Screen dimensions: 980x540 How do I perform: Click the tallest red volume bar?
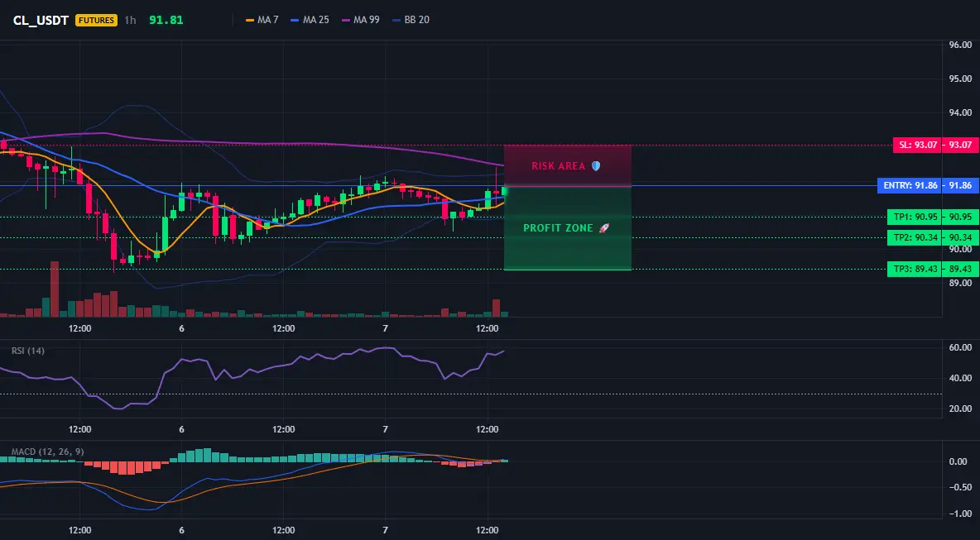point(55,289)
